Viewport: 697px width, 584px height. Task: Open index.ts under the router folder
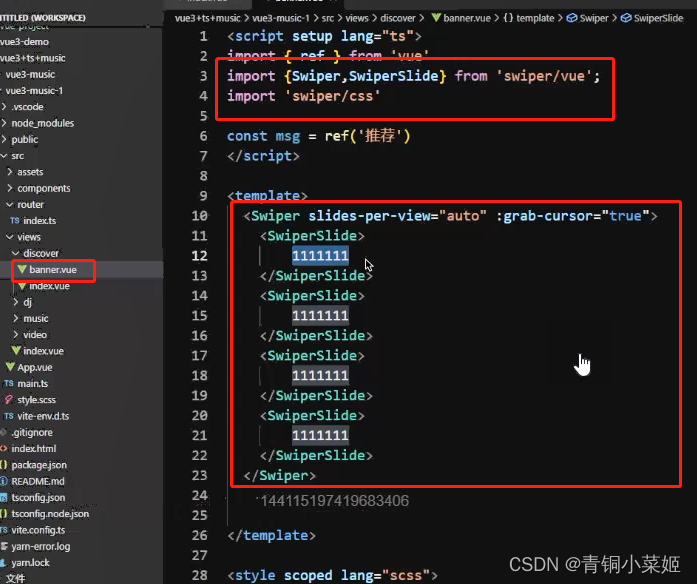(40, 221)
